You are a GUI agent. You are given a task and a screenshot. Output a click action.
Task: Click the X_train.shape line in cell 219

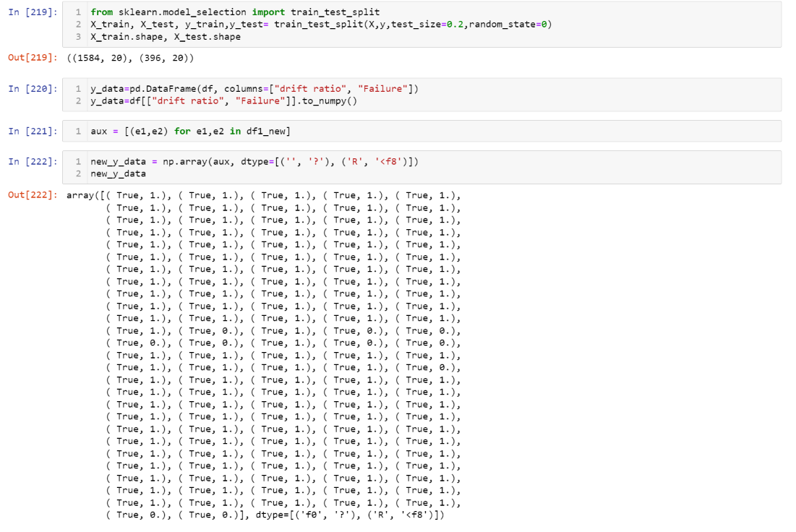(166, 36)
